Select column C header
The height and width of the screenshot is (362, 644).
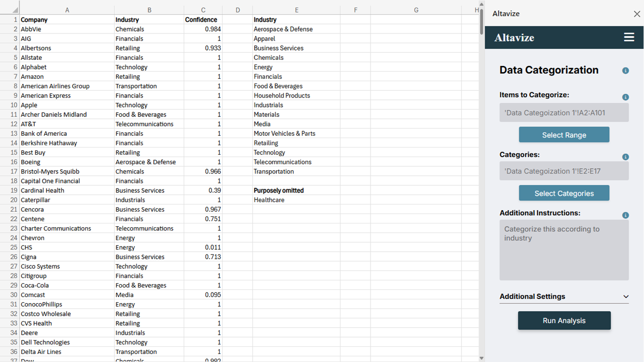(x=203, y=10)
